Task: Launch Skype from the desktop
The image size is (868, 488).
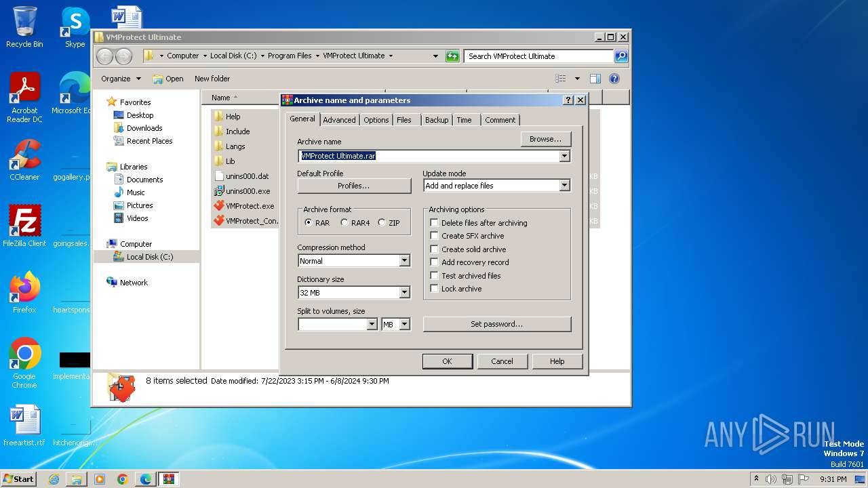Action: (75, 27)
